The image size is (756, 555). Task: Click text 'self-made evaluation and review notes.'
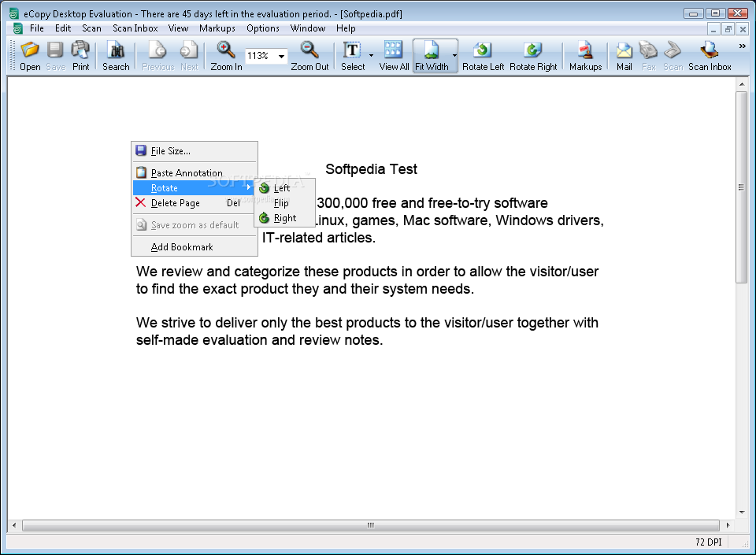259,340
